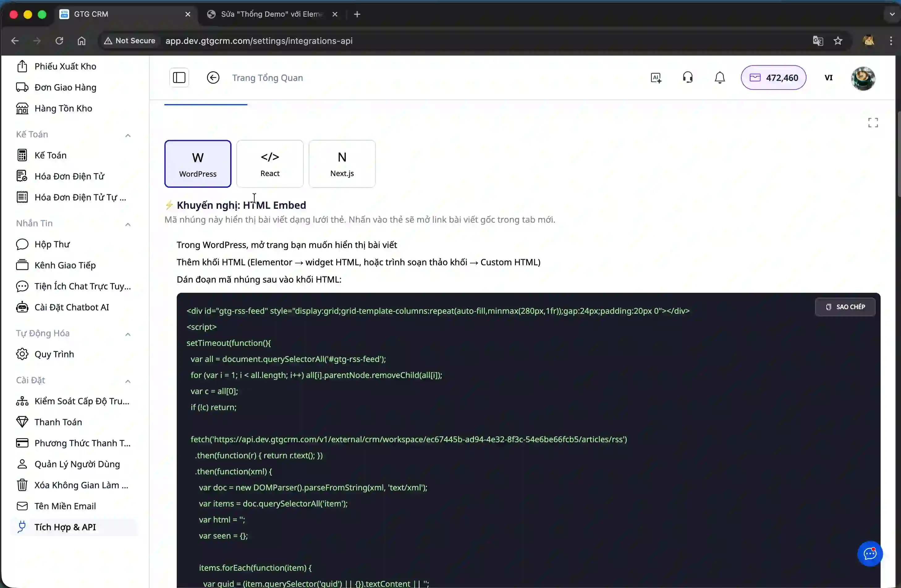Select the Next.js framework card
The height and width of the screenshot is (588, 901).
point(341,163)
